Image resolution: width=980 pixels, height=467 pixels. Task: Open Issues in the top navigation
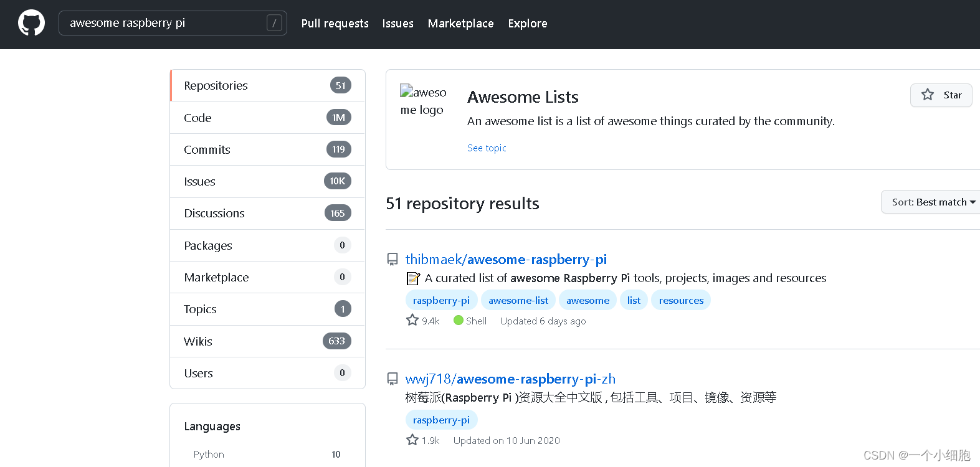398,24
